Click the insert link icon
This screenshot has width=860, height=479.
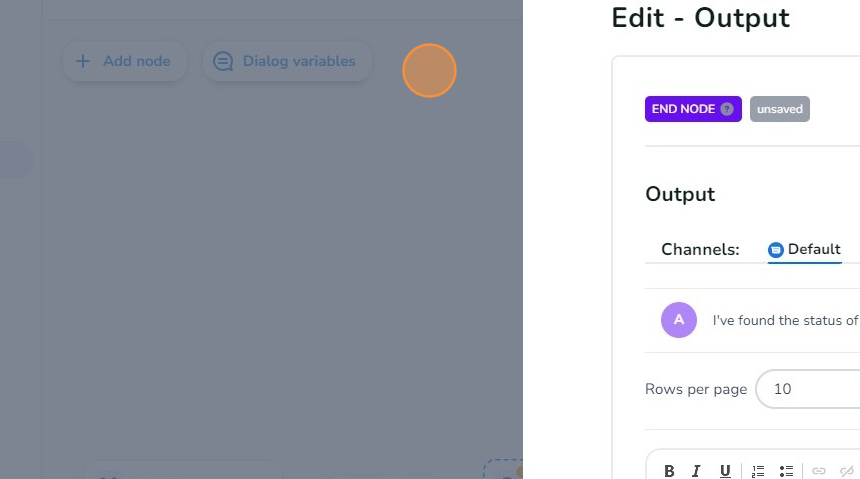(x=819, y=471)
